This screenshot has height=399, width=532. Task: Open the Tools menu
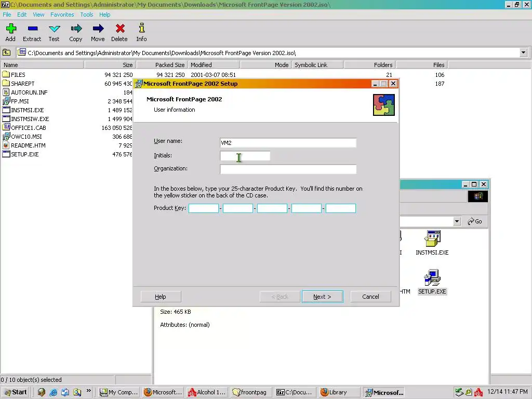(x=87, y=15)
